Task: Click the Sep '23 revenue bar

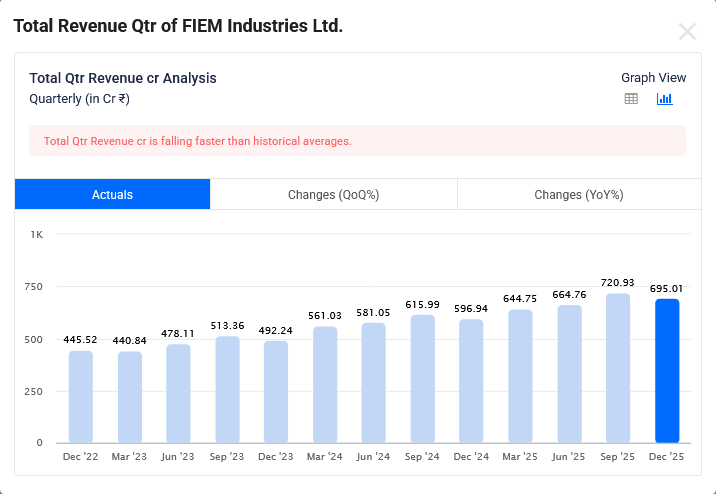Action: coord(227,390)
